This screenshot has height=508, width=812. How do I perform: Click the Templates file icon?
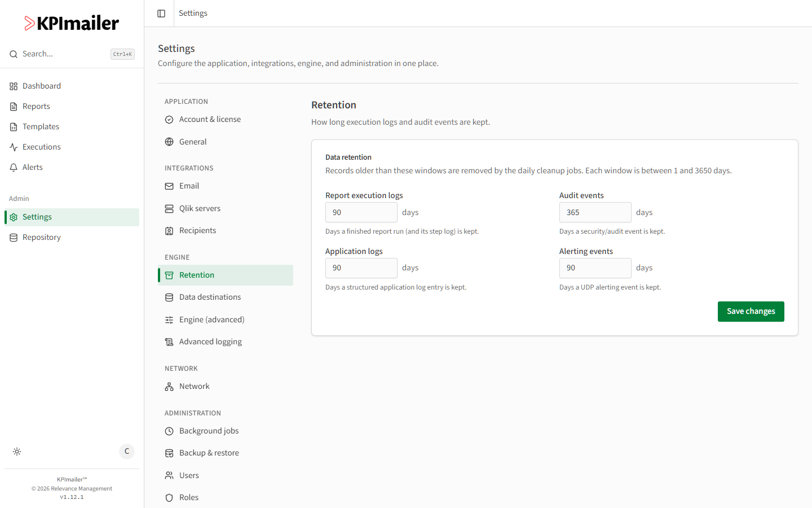click(14, 127)
